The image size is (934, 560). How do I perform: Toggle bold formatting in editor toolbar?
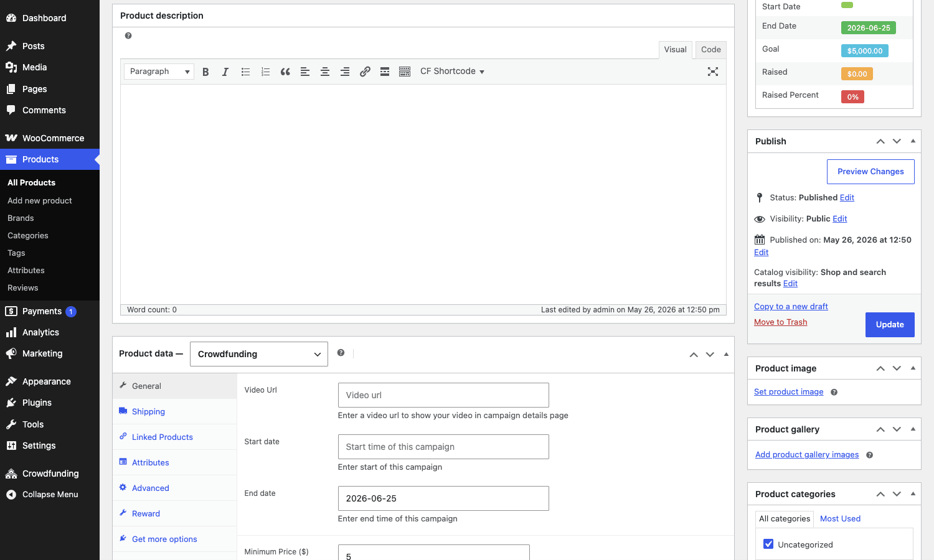tap(205, 72)
